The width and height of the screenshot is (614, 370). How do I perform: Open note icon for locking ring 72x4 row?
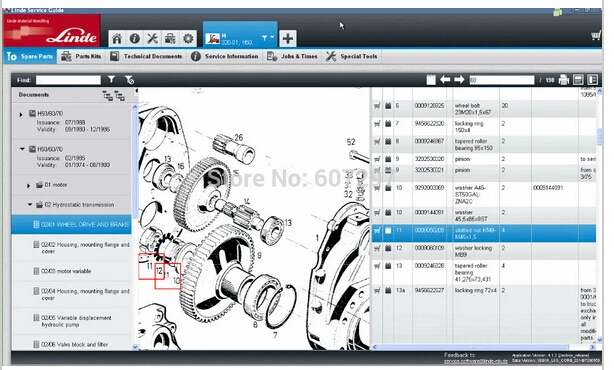point(388,291)
